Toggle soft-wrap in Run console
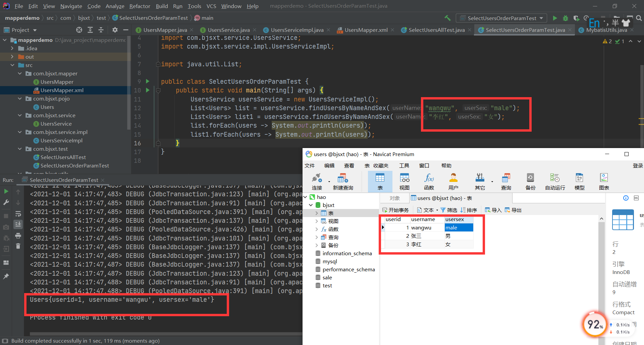This screenshot has width=644, height=345. click(x=18, y=214)
